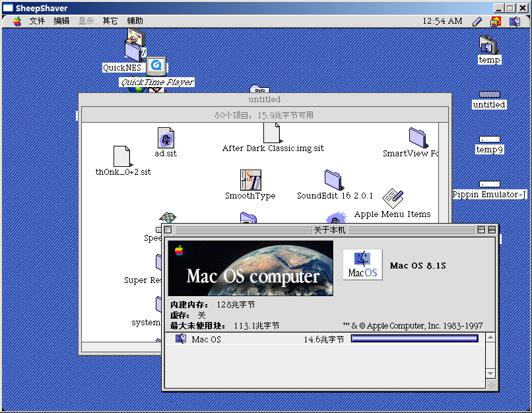Click the scroll up arrow in 关于本机
The width and height of the screenshot is (532, 413).
tap(490, 337)
